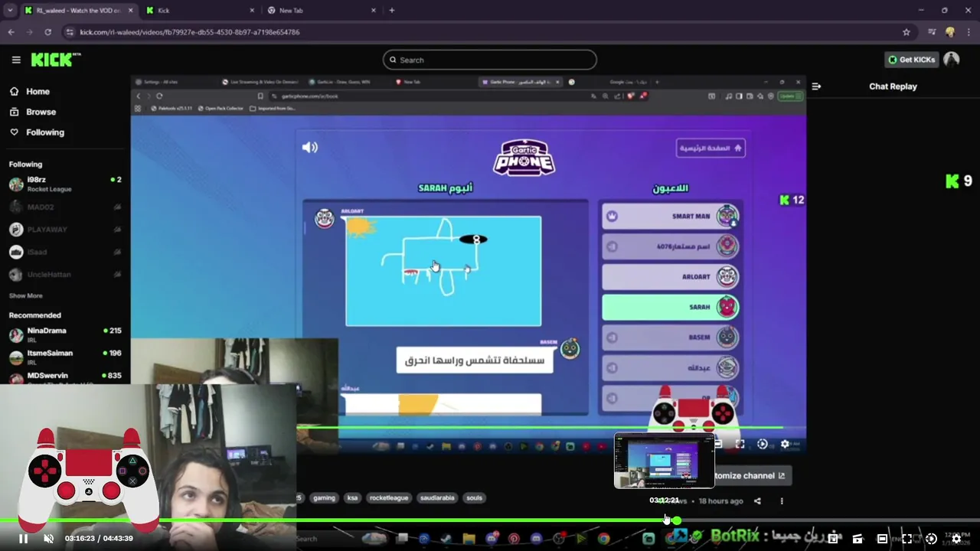Share the VOD with the share icon
This screenshot has height=551, width=980.
[x=757, y=501]
